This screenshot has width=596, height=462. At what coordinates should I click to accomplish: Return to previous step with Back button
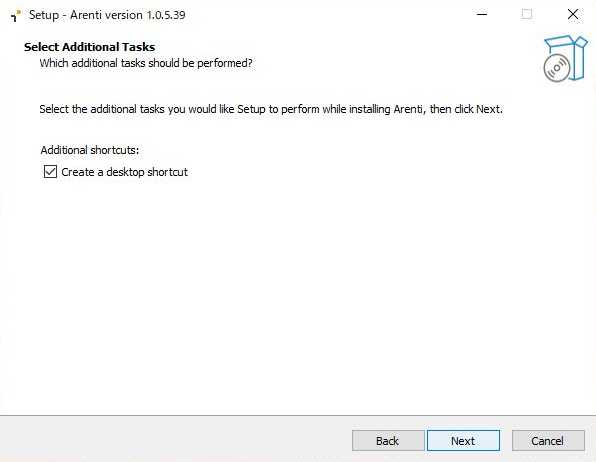point(388,441)
